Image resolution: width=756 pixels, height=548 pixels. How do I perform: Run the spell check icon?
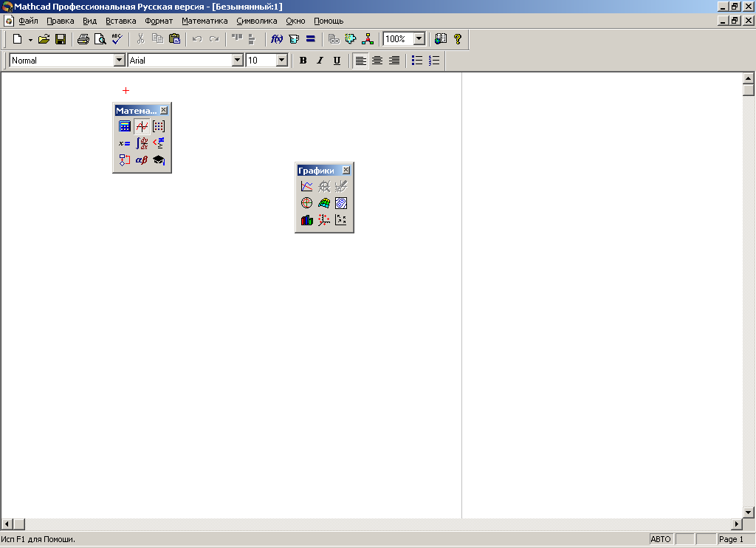(117, 39)
